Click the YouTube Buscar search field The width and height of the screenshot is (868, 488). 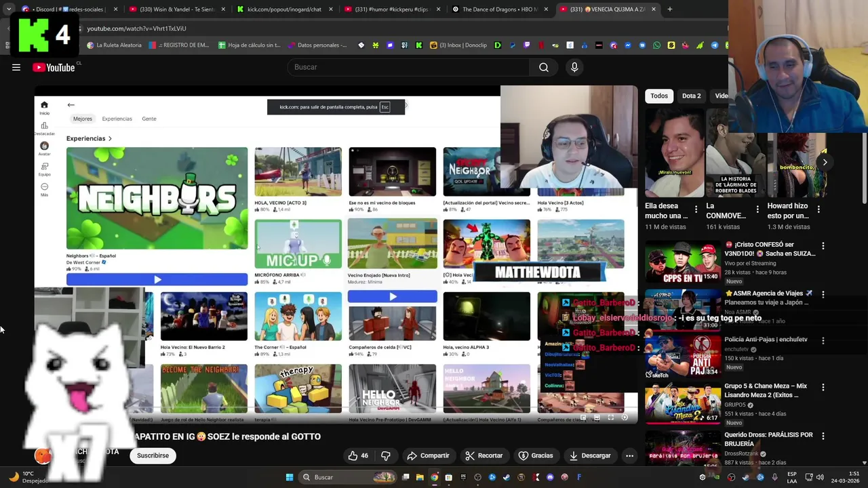(408, 67)
